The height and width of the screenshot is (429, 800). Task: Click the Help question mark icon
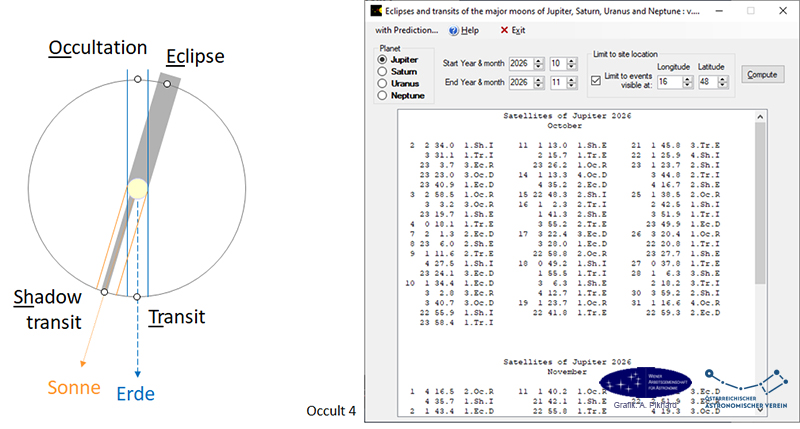click(x=454, y=31)
